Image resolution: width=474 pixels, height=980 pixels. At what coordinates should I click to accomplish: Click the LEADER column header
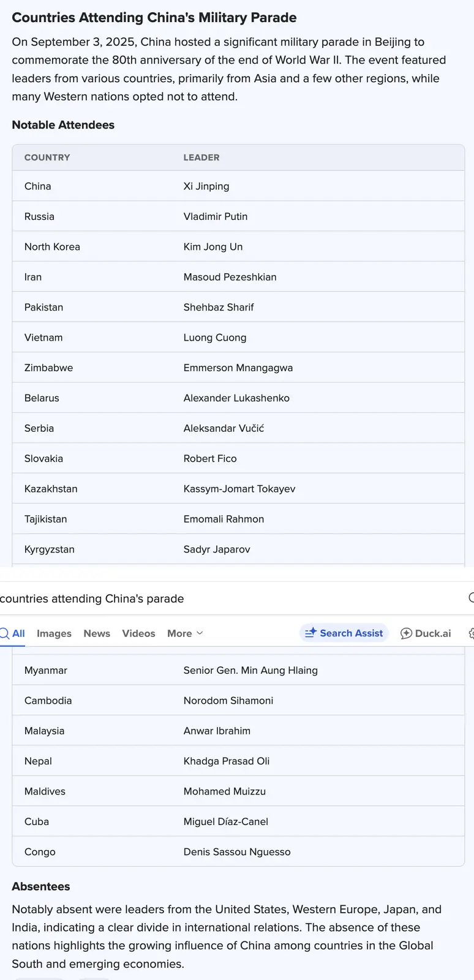201,157
